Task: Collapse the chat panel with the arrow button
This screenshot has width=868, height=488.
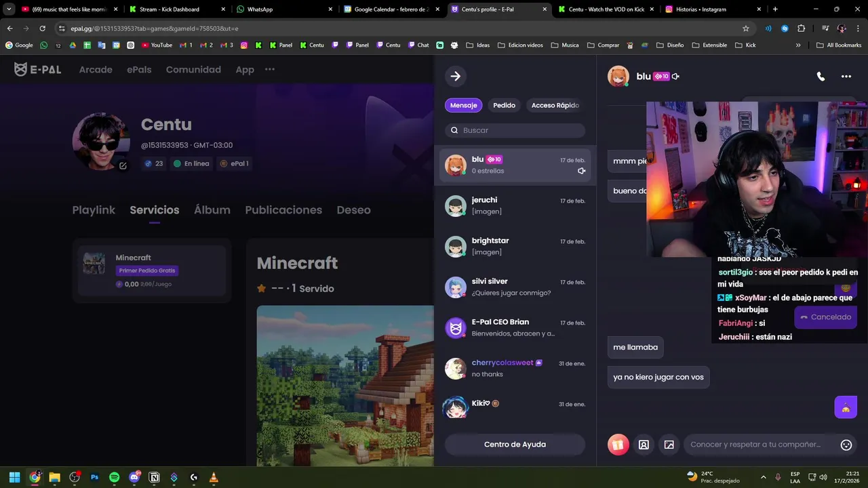Action: [456, 76]
